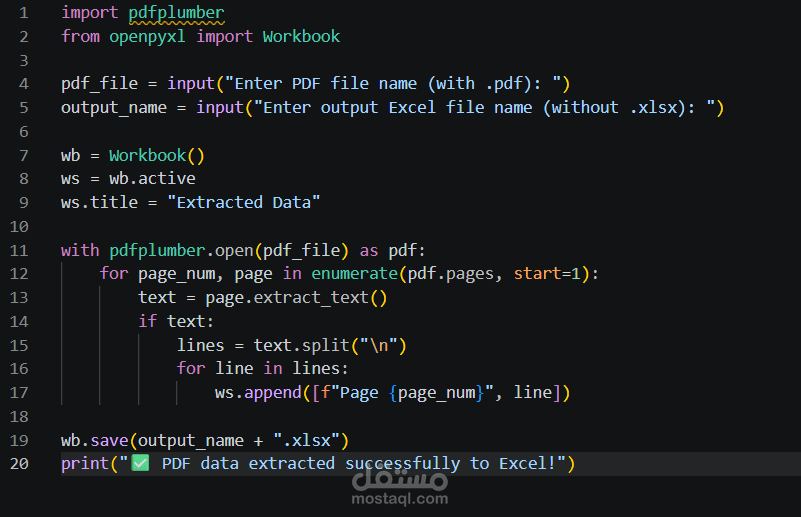
Task: Click 'pdfplumber' on the with statement line
Action: pos(157,251)
